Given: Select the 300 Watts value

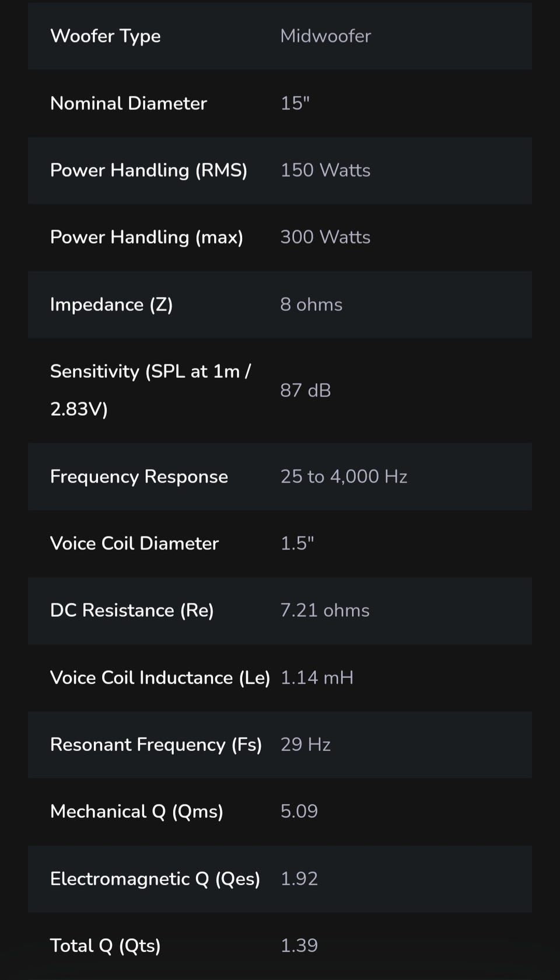Looking at the screenshot, I should 325,237.
